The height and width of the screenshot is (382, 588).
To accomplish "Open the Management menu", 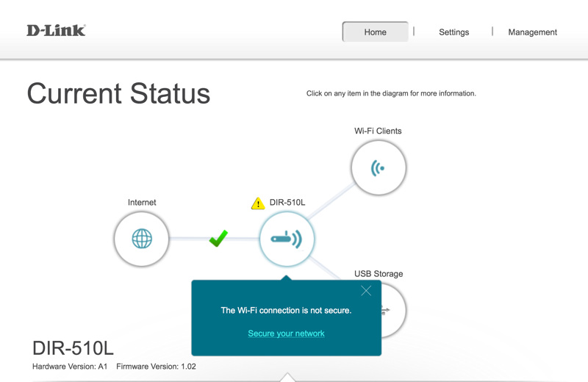I will (532, 32).
